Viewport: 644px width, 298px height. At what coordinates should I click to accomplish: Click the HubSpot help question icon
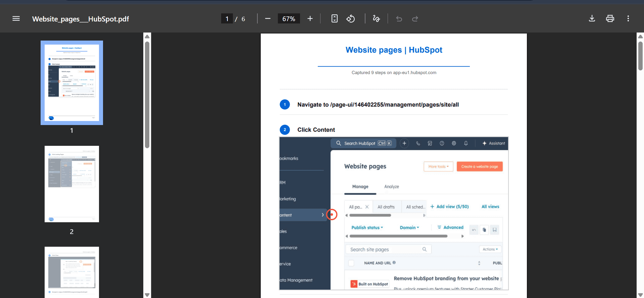click(442, 143)
